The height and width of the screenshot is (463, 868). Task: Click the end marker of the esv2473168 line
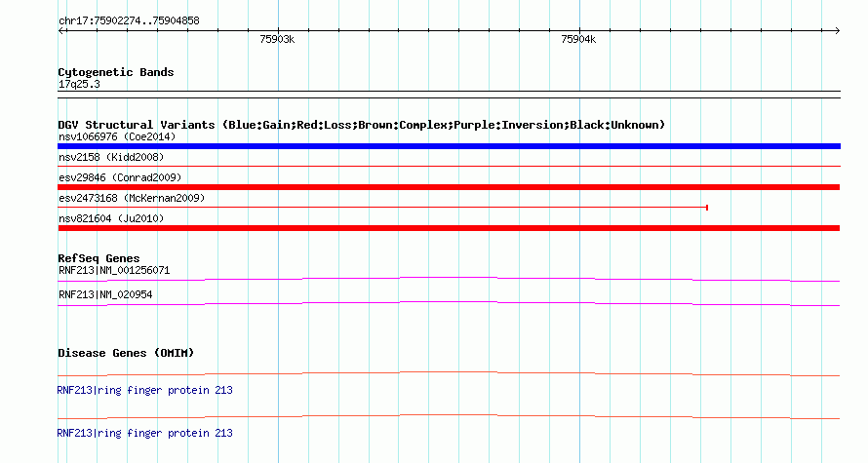(x=707, y=208)
